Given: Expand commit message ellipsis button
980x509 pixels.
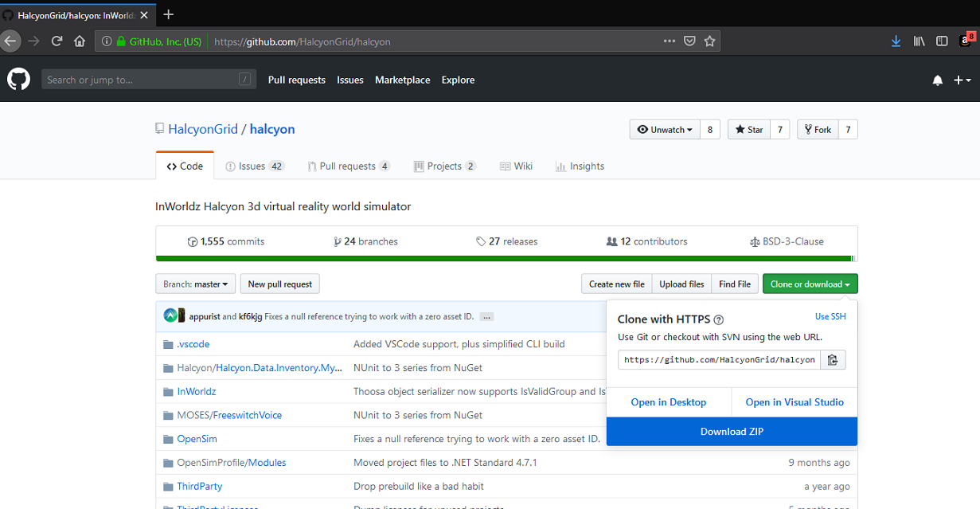Looking at the screenshot, I should point(486,317).
